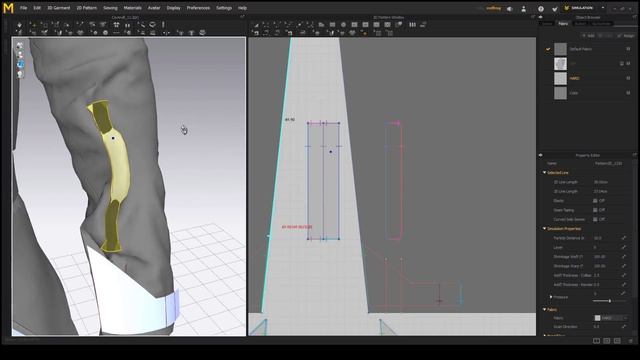This screenshot has width=640, height=360.
Task: Click the speaker icon in top bar
Action: tap(510, 9)
